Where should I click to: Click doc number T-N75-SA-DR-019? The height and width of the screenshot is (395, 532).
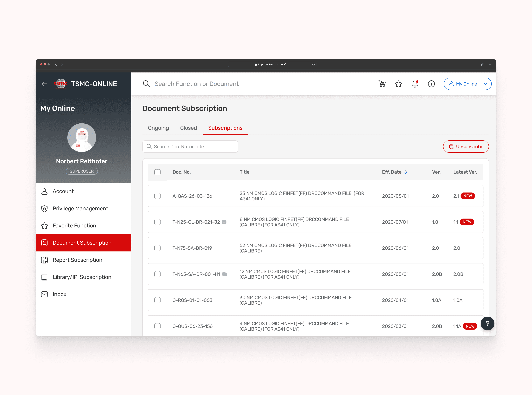click(192, 248)
